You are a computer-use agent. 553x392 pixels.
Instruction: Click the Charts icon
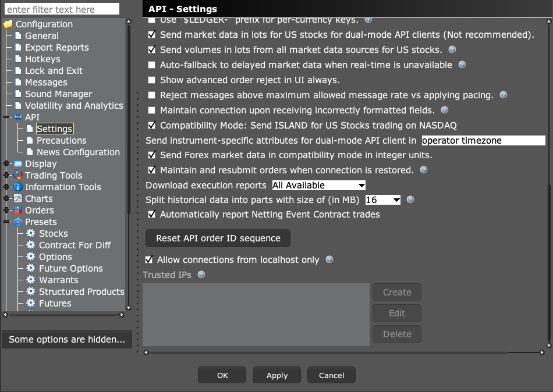[18, 198]
